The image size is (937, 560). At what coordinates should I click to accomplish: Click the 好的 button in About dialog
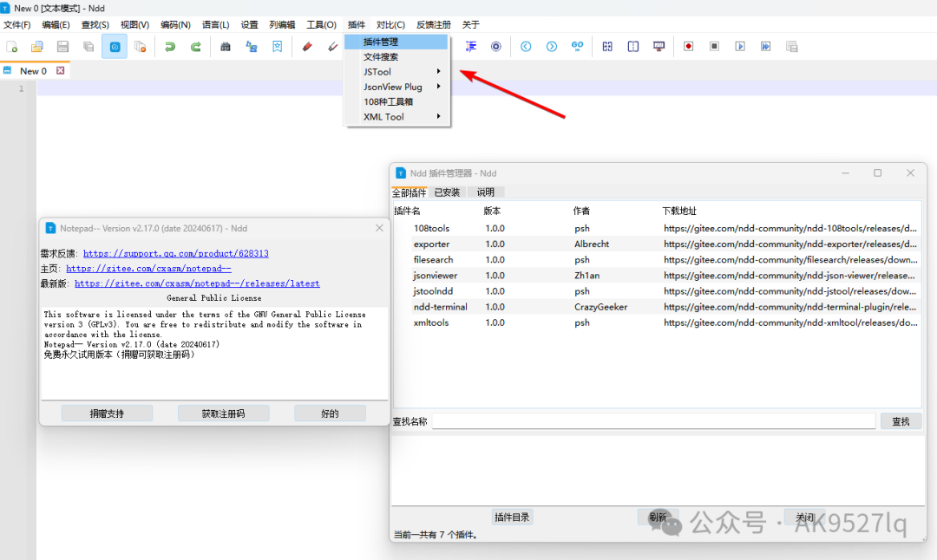(330, 413)
